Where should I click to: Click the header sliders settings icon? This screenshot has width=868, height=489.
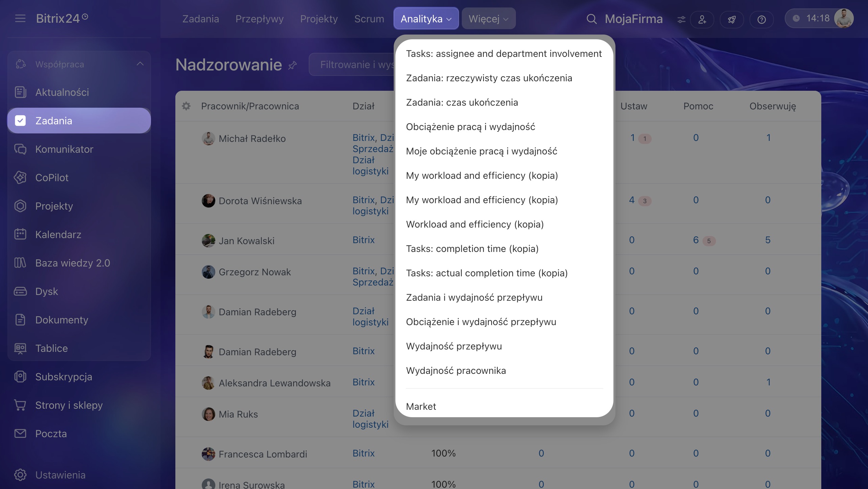681,19
